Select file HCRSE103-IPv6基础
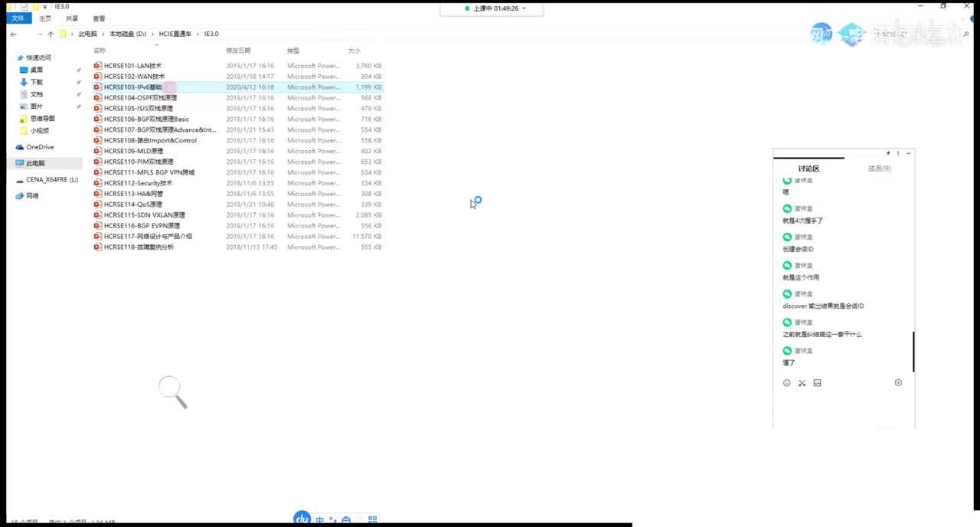 (x=133, y=87)
